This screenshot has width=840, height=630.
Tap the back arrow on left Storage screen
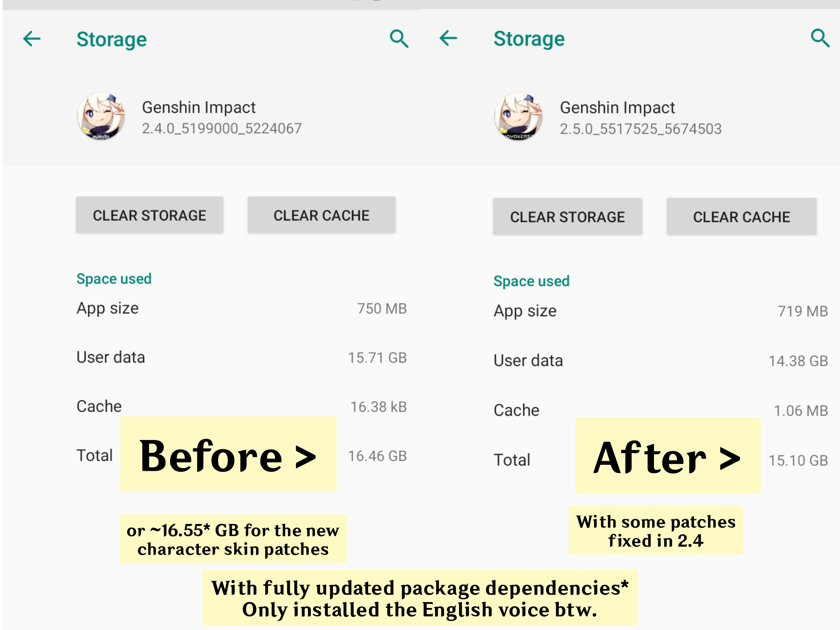pyautogui.click(x=31, y=39)
